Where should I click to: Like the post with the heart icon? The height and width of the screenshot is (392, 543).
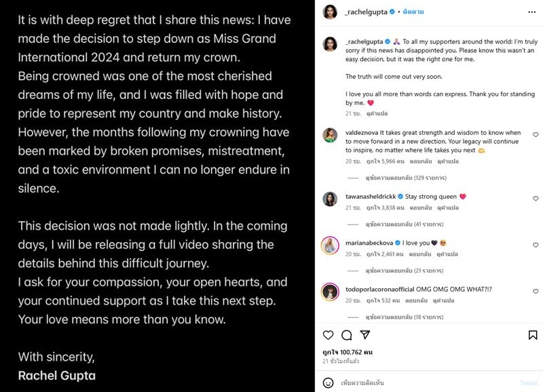tap(329, 335)
